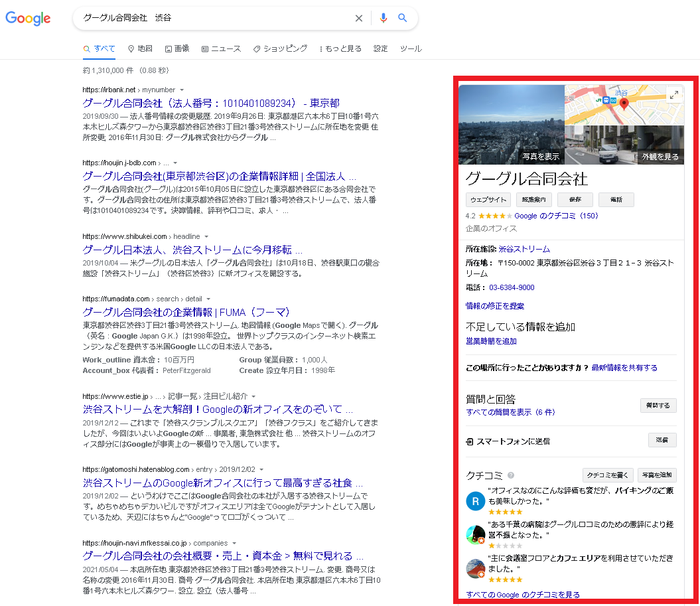Click 営業時間を追加 link

pyautogui.click(x=491, y=341)
